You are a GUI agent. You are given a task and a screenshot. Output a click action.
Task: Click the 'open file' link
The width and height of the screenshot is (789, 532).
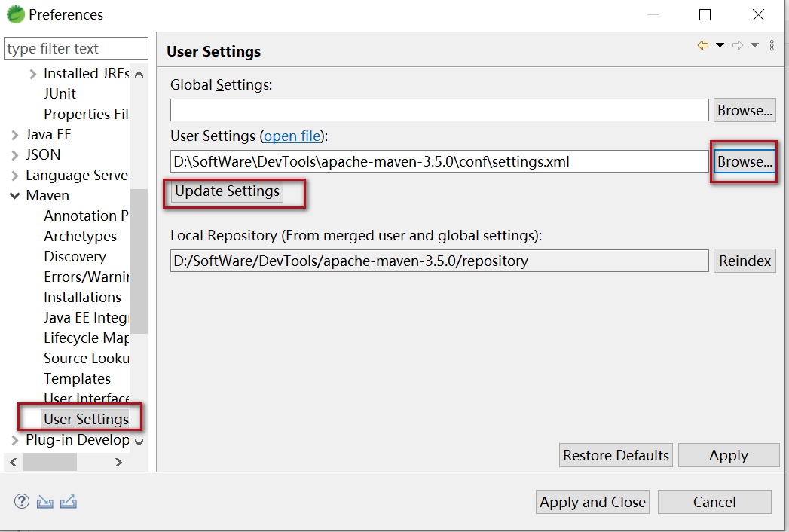tap(292, 136)
